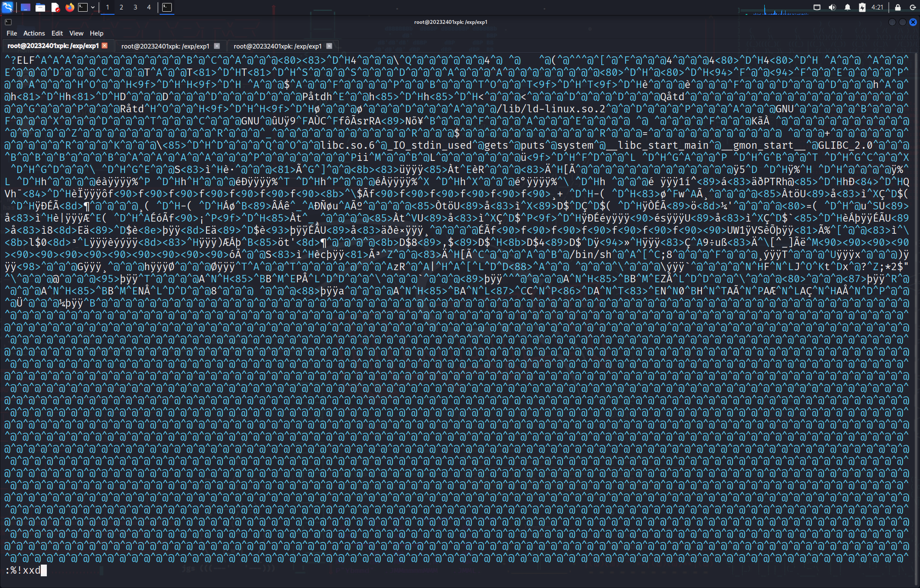Switch to workspace 3
Viewport: 920px width, 588px height.
tap(135, 7)
